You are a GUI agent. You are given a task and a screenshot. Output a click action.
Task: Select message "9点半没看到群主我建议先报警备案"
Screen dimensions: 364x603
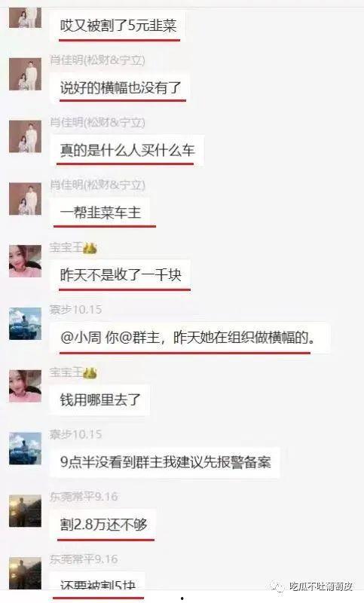(165, 463)
